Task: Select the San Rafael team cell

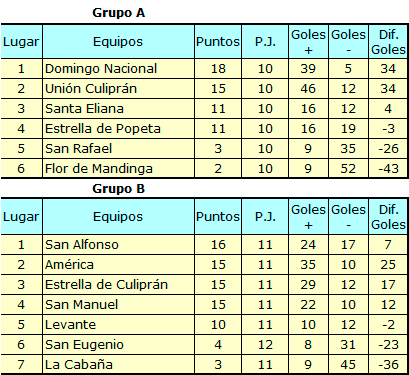Action: click(118, 149)
